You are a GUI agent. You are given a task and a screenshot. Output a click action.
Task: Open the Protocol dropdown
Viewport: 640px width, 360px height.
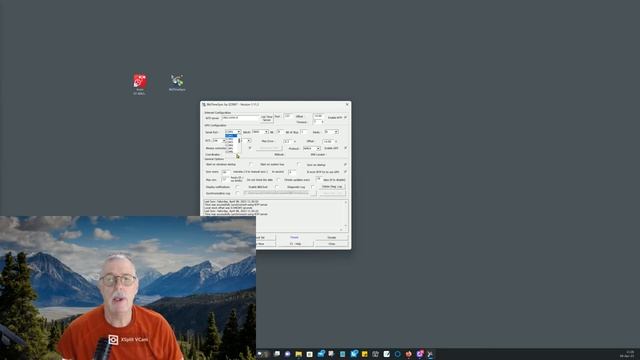312,149
